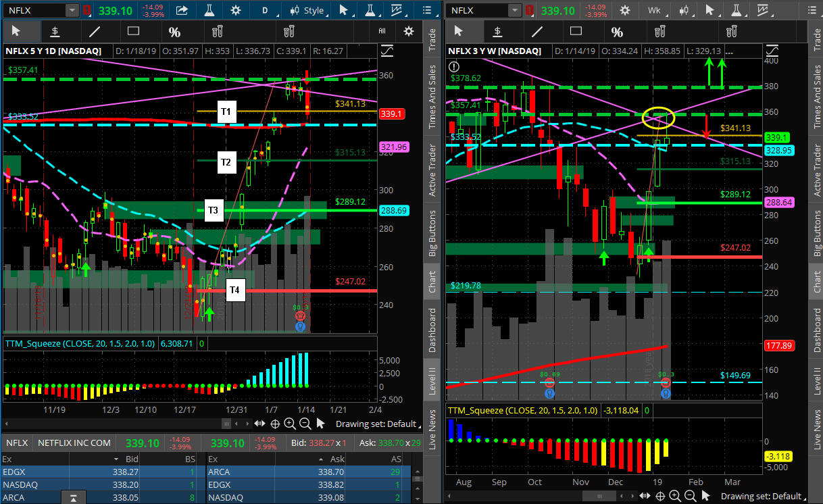This screenshot has height=504, width=823.
Task: Zoom out on the left chart
Action: [305, 424]
